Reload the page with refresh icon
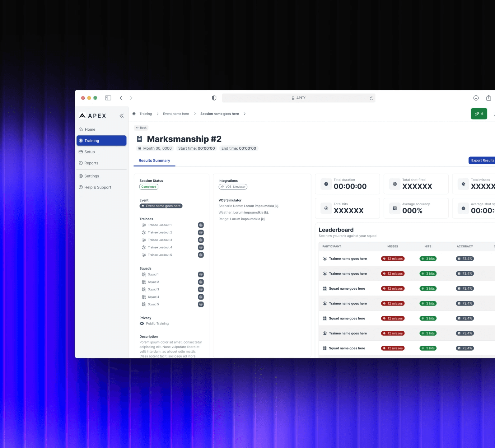This screenshot has height=448, width=495. 371,98
